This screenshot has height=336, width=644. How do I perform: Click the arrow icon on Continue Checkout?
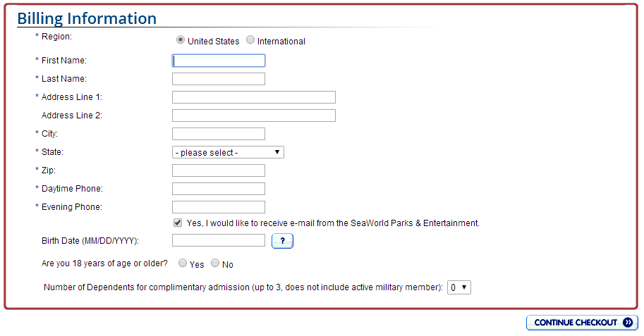pyautogui.click(x=628, y=323)
